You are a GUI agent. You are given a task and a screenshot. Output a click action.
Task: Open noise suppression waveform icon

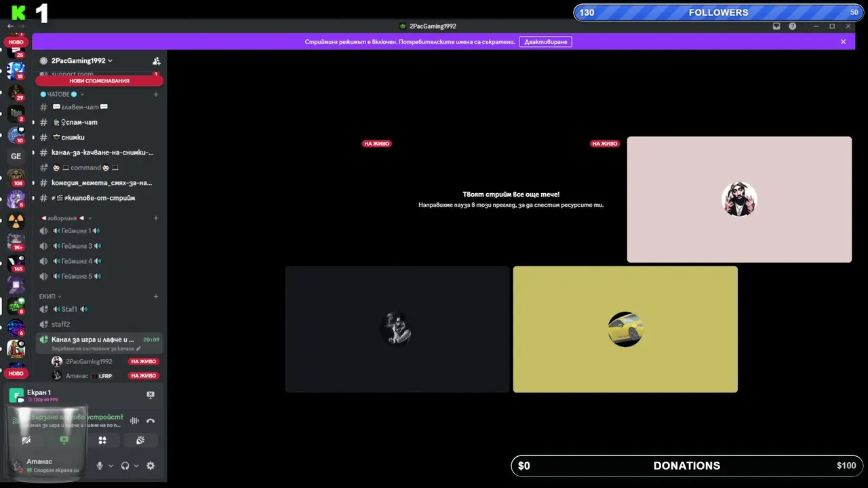coord(134,421)
